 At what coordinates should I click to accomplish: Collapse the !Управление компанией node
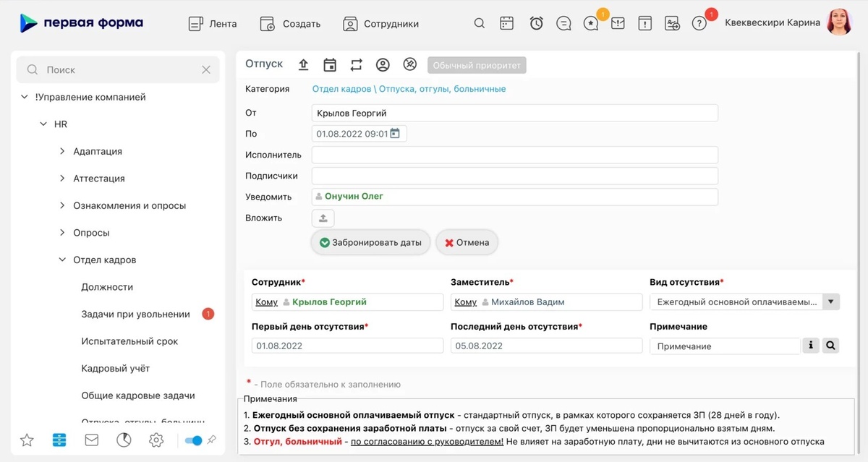25,97
